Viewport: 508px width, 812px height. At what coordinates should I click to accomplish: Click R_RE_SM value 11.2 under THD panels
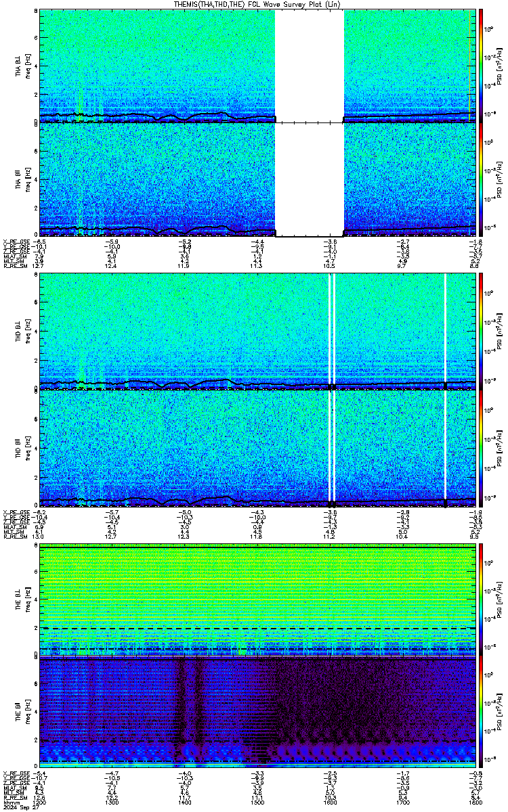[x=331, y=536]
